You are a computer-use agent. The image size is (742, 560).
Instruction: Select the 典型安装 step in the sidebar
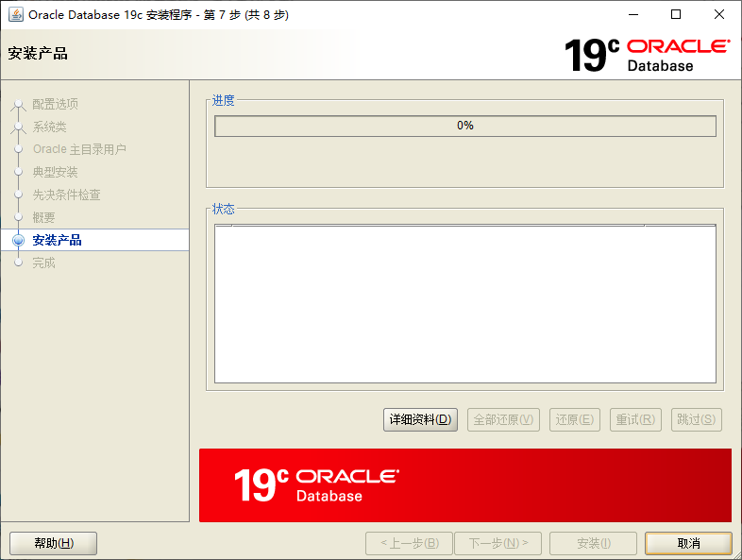(55, 172)
